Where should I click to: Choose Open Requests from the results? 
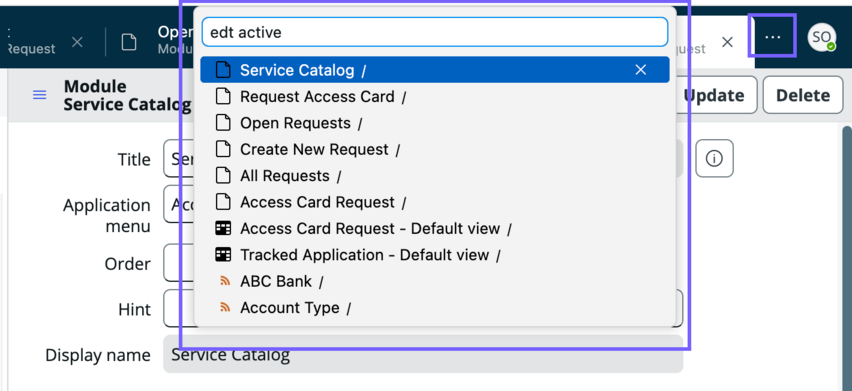click(435, 123)
